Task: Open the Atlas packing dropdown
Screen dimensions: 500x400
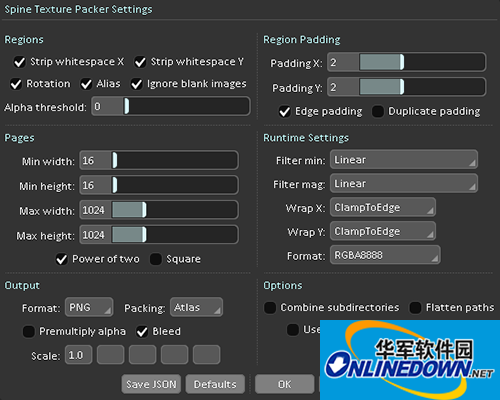Action: pos(196,307)
